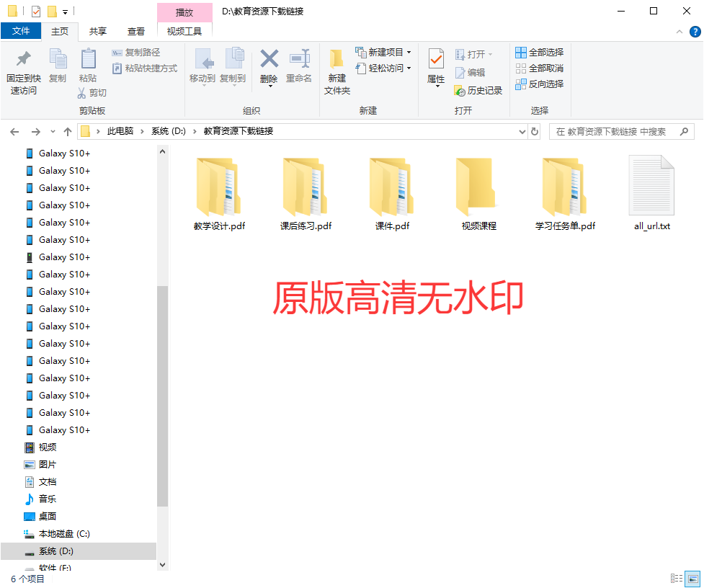Select the 课后练习.pdf folder
The image size is (704, 588).
[306, 194]
